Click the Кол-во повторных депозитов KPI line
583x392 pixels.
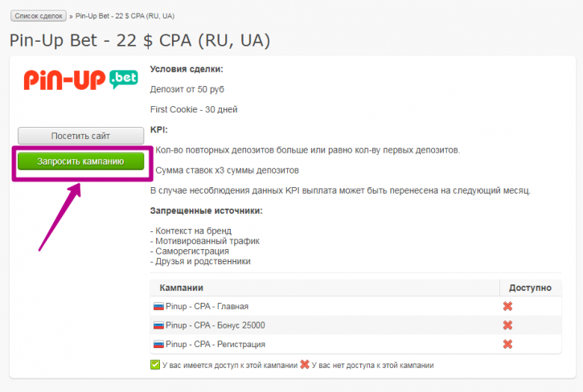pyautogui.click(x=307, y=150)
